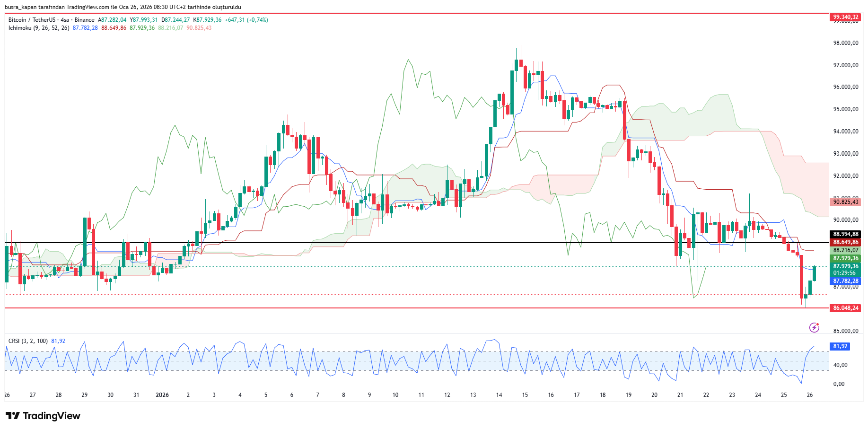
Task: Click the blue Ichimoku value in the legend
Action: coord(85,28)
